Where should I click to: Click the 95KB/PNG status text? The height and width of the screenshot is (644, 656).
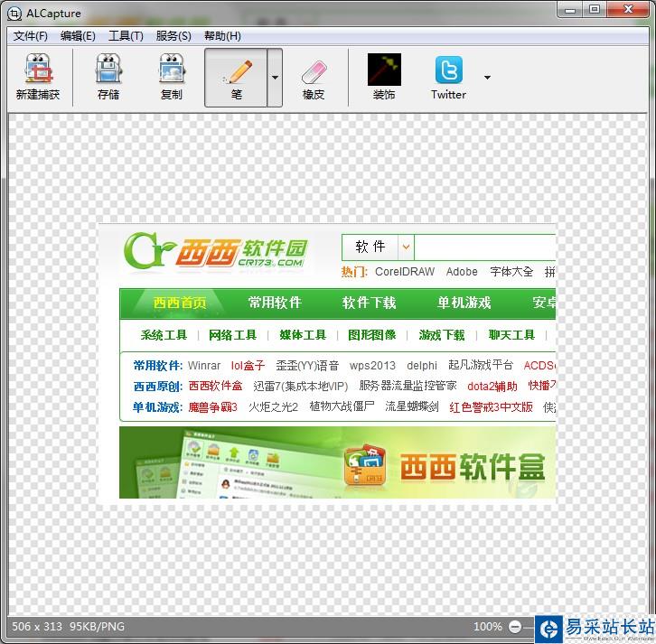coord(97,627)
